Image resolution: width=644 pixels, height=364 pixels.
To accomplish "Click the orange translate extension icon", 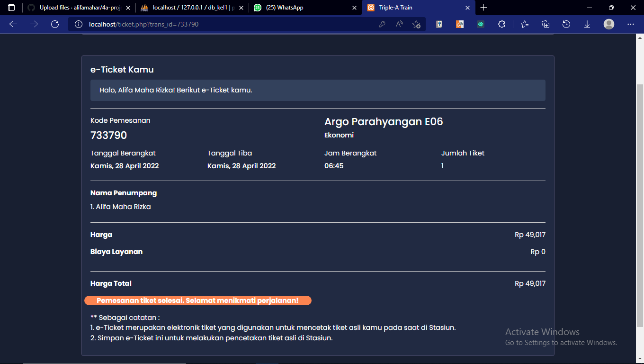I will tap(459, 24).
